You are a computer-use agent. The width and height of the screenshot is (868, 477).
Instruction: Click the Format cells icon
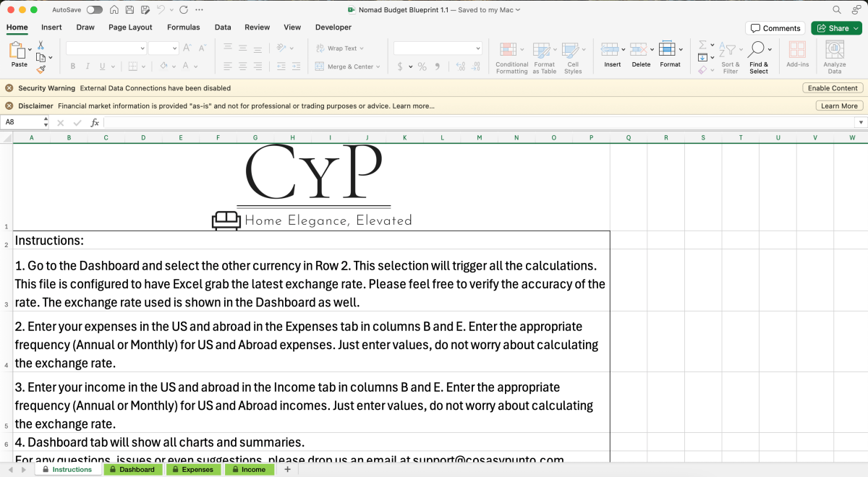click(x=667, y=49)
